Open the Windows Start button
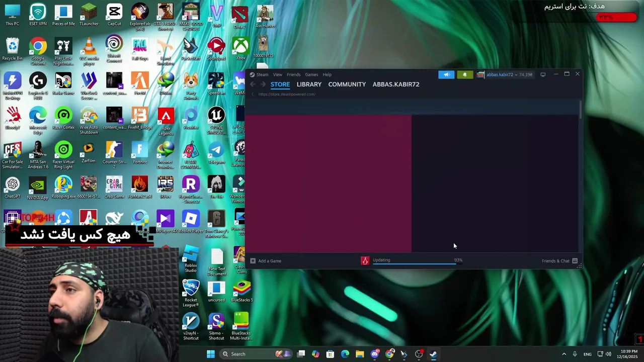 pos(211,354)
